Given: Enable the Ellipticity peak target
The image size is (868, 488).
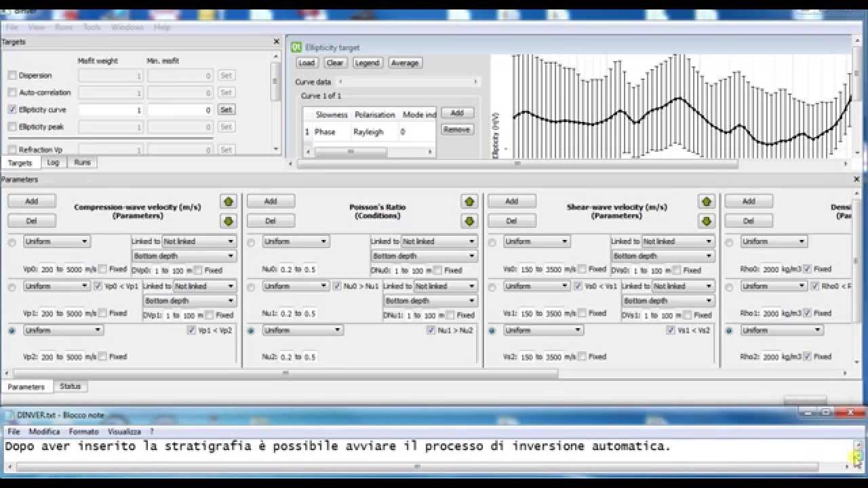Looking at the screenshot, I should (12, 127).
